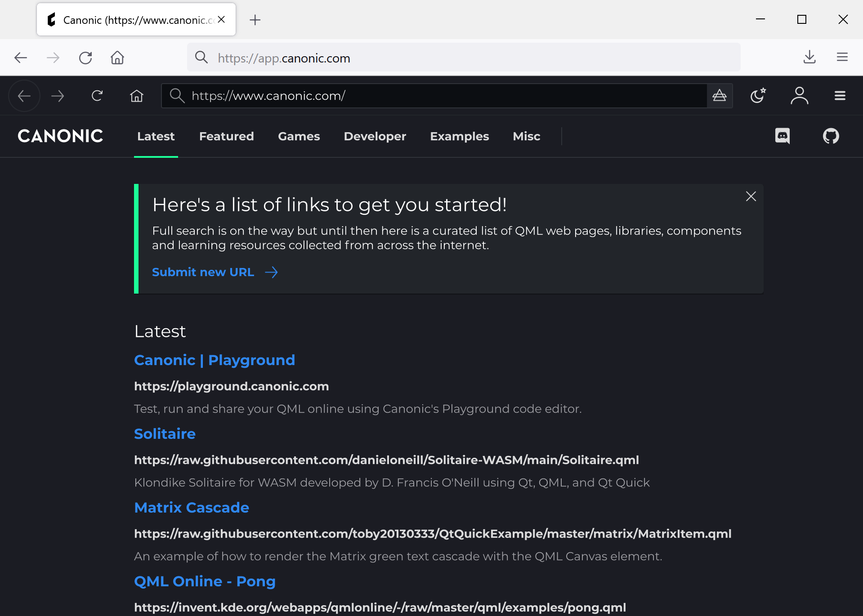The image size is (863, 616).
Task: Click the CANONIC logo
Action: click(x=60, y=136)
